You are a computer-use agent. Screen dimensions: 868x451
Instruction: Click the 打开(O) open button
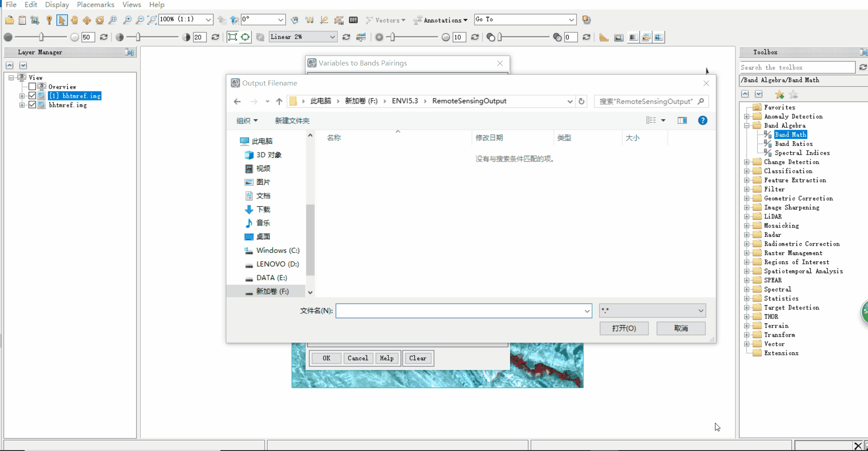(x=624, y=328)
